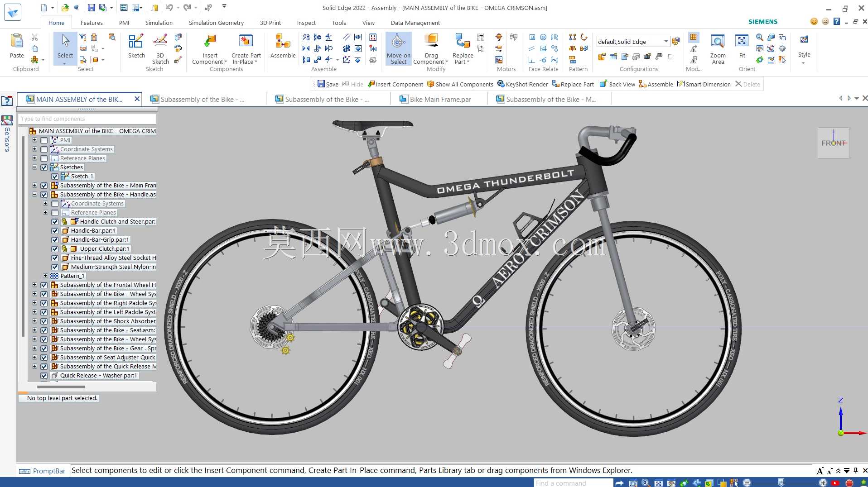This screenshot has height=487, width=868.
Task: Show All Components from command bar
Action: pyautogui.click(x=460, y=84)
